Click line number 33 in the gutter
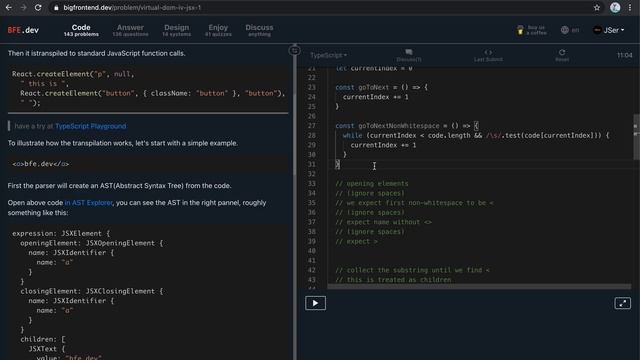The image size is (640, 360). [312, 184]
